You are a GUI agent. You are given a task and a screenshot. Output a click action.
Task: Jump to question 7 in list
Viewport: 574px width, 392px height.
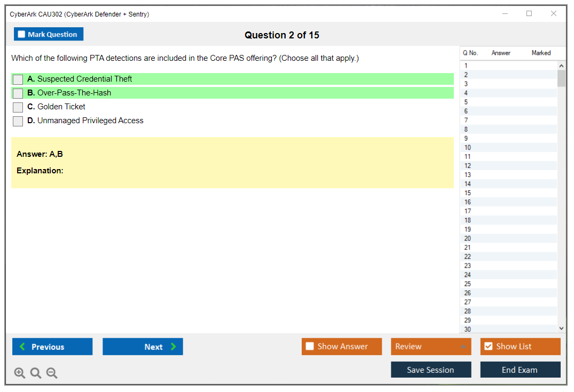467,121
